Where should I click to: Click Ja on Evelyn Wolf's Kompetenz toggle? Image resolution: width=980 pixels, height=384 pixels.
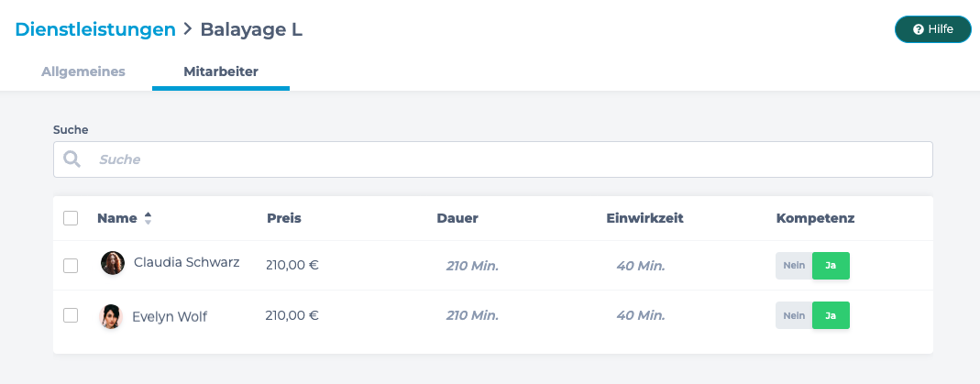[831, 315]
